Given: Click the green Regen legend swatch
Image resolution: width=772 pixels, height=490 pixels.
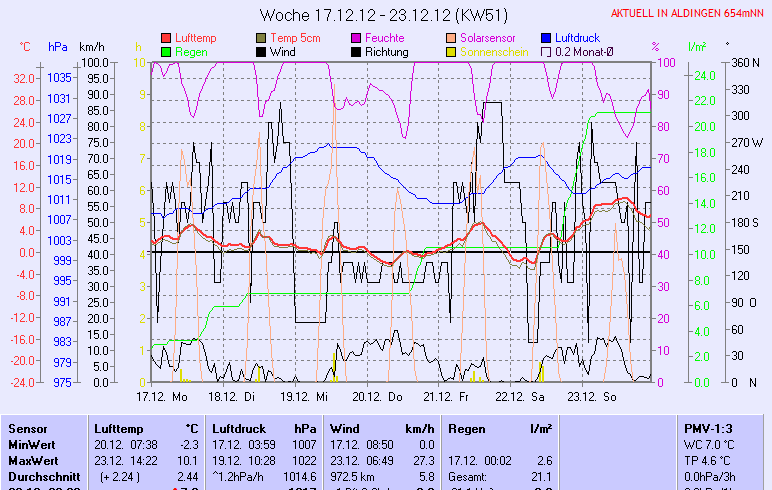Looking at the screenshot, I should point(166,51).
